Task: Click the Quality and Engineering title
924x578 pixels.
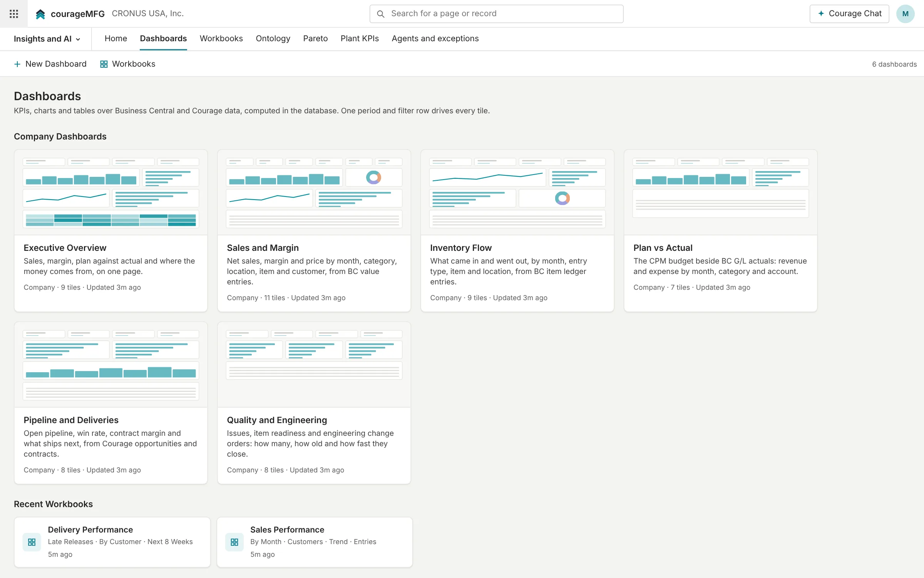Action: (x=277, y=420)
